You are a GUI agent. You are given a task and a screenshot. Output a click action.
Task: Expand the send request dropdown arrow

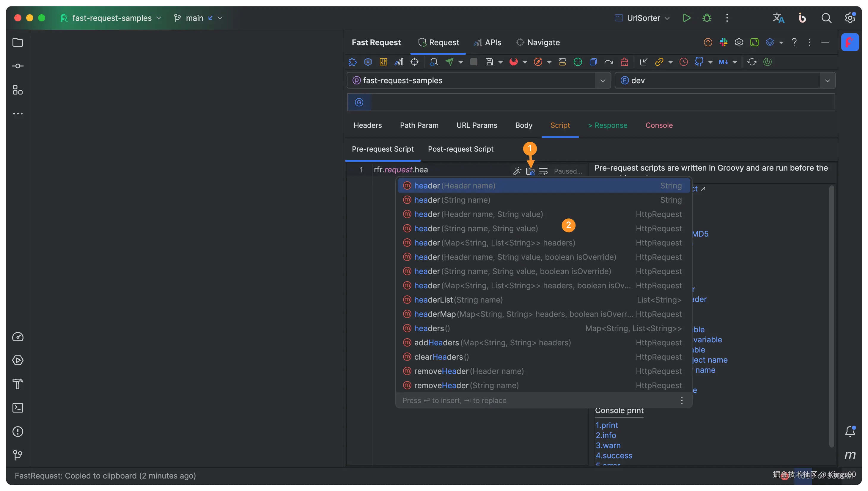(x=461, y=62)
